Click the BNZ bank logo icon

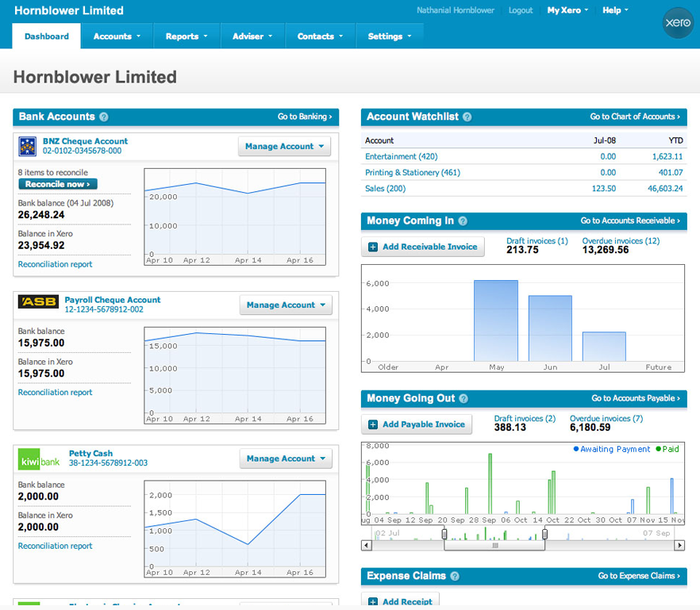pyautogui.click(x=27, y=147)
